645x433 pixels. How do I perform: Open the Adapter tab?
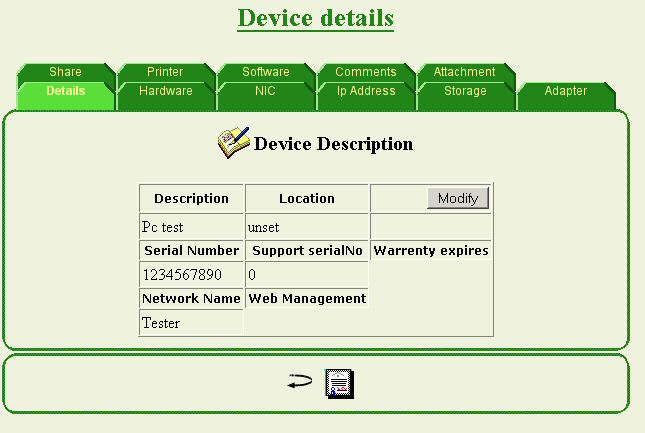(565, 91)
